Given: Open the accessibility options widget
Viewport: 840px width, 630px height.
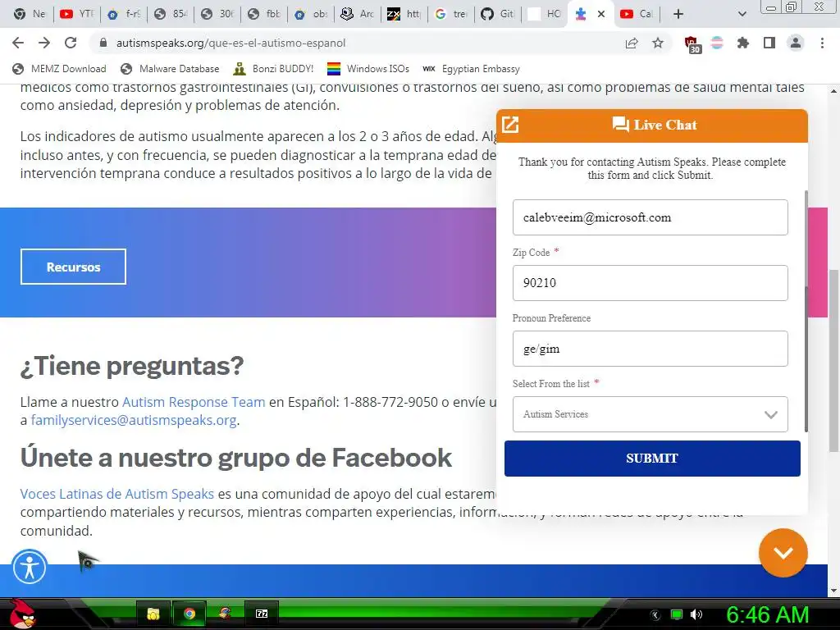Looking at the screenshot, I should coord(30,567).
